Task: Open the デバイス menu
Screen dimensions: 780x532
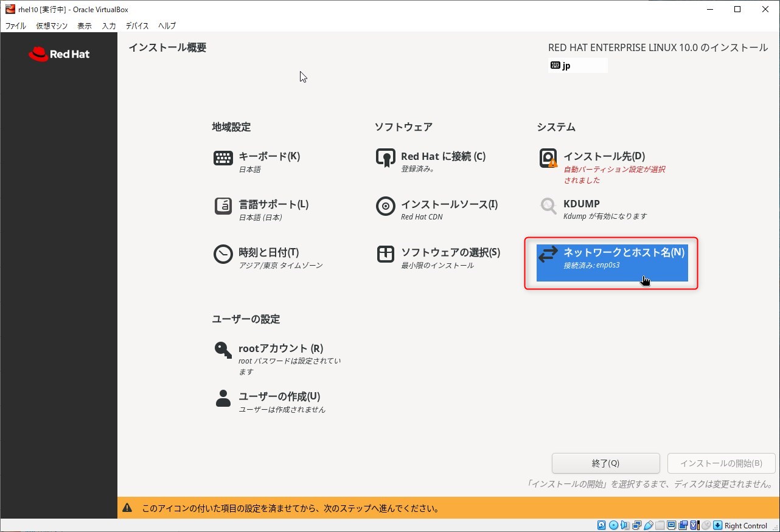Action: pos(137,26)
